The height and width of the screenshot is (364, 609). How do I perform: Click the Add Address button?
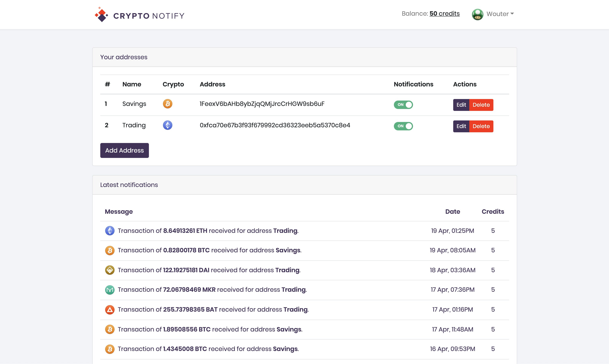(x=124, y=150)
